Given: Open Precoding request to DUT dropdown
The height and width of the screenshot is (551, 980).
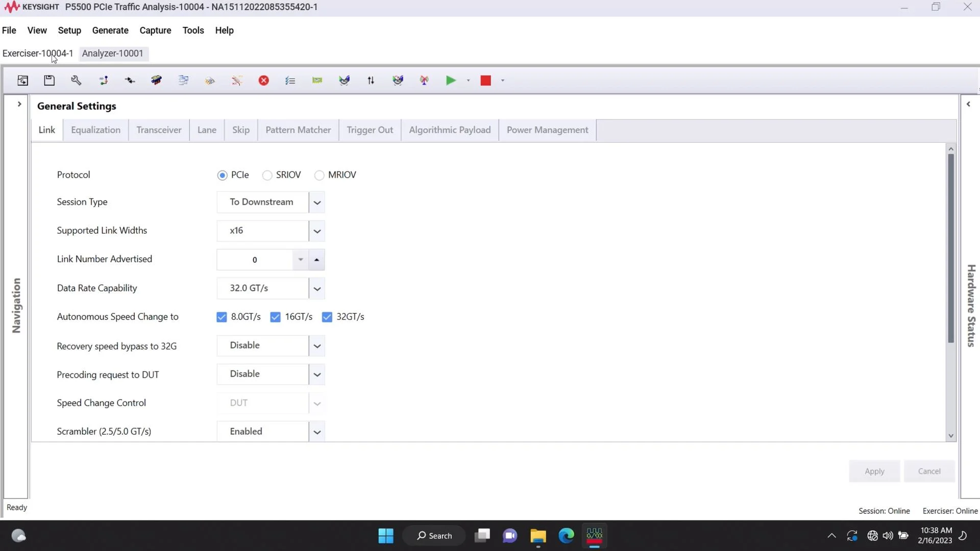Looking at the screenshot, I should click(x=317, y=374).
